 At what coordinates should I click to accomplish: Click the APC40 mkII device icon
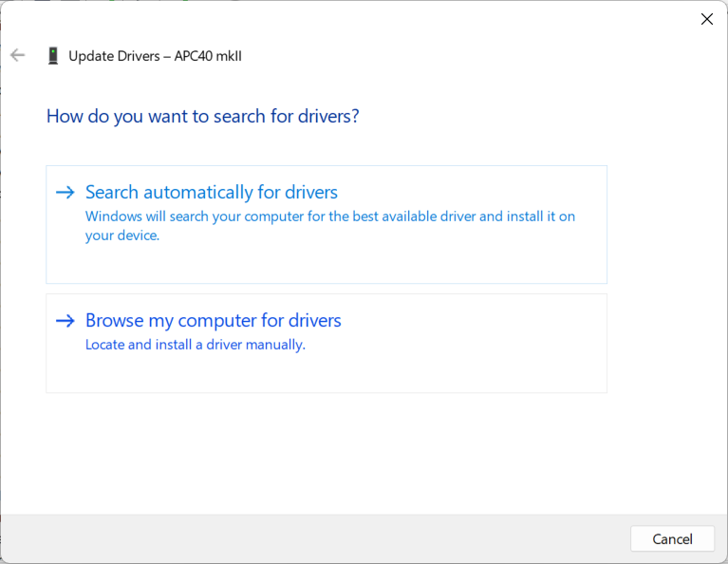tap(53, 56)
